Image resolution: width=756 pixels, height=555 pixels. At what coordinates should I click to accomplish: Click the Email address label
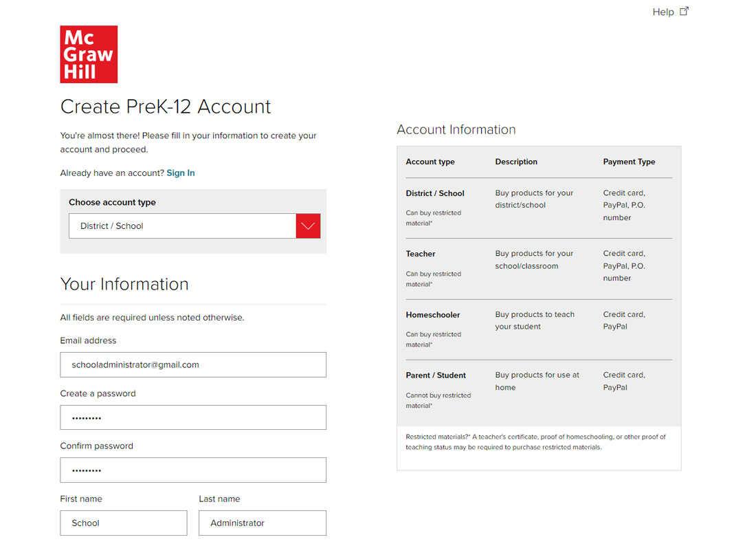coord(88,340)
